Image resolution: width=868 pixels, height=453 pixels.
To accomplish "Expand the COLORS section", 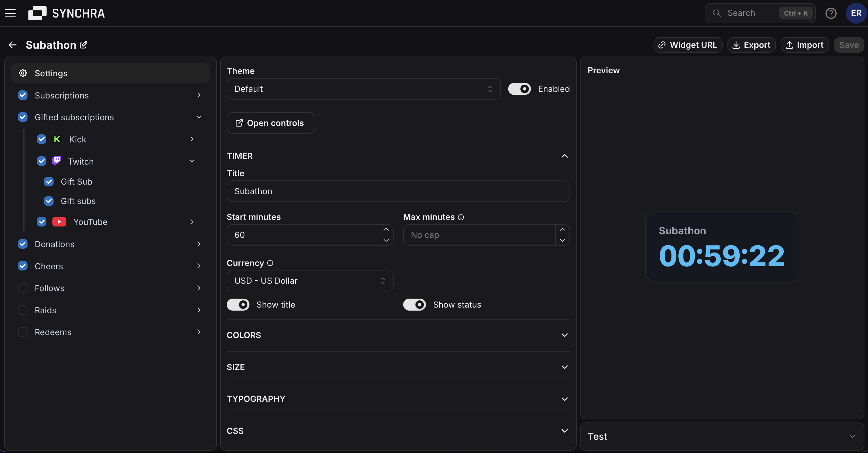I will click(x=564, y=335).
